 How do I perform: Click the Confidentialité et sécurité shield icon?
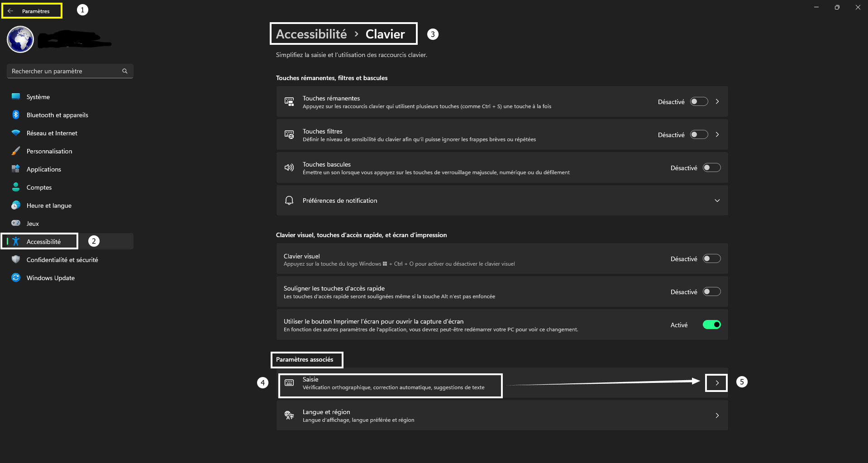[16, 260]
